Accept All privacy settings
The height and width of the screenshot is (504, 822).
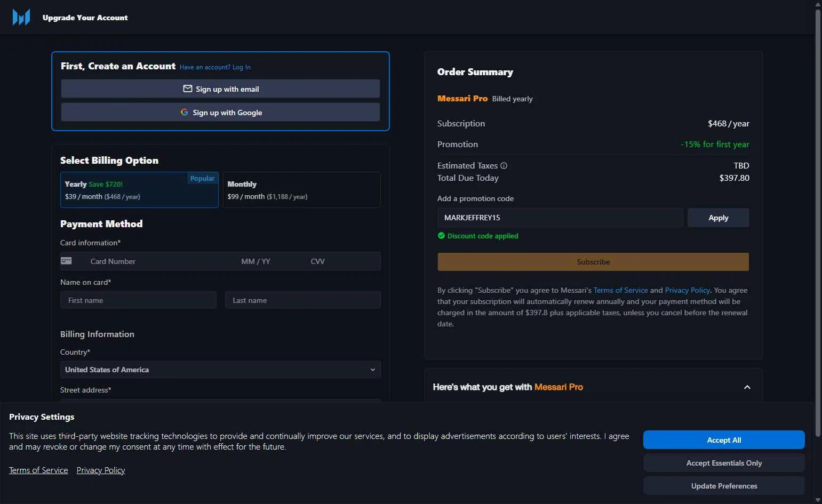pos(724,440)
